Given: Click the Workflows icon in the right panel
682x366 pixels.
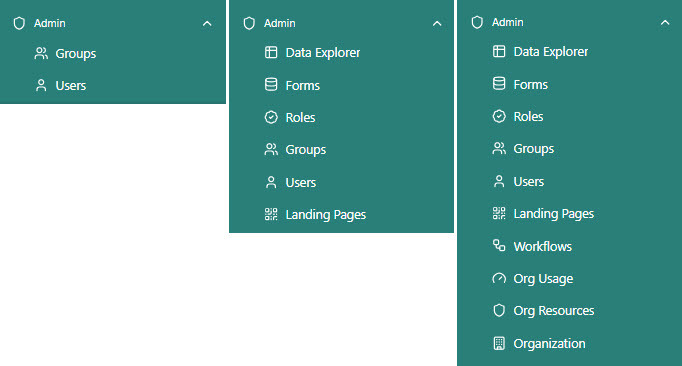Looking at the screenshot, I should click(499, 245).
